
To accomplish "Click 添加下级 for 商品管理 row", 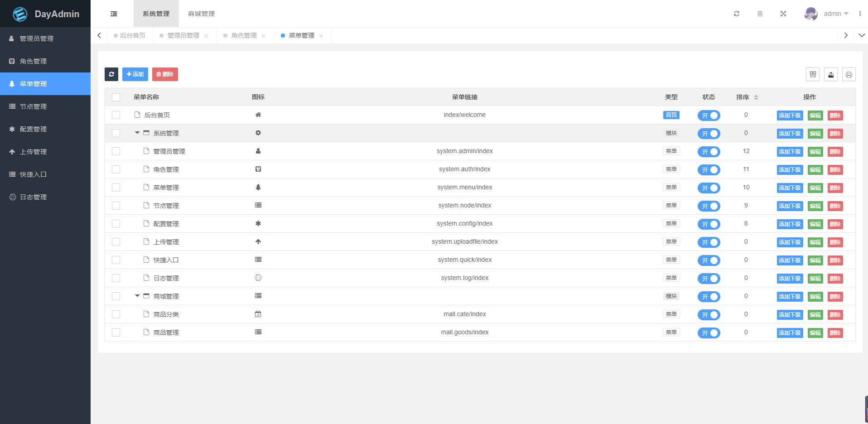I will tap(790, 333).
